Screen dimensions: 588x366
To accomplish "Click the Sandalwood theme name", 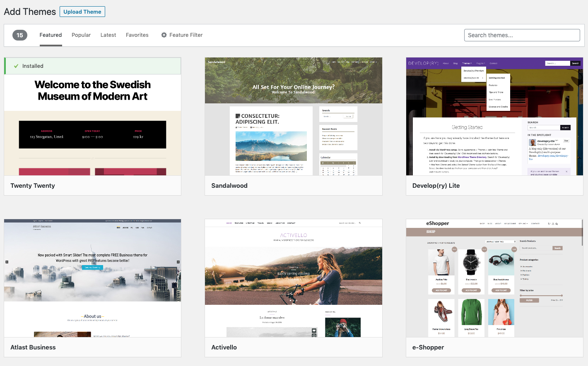I will pyautogui.click(x=229, y=186).
